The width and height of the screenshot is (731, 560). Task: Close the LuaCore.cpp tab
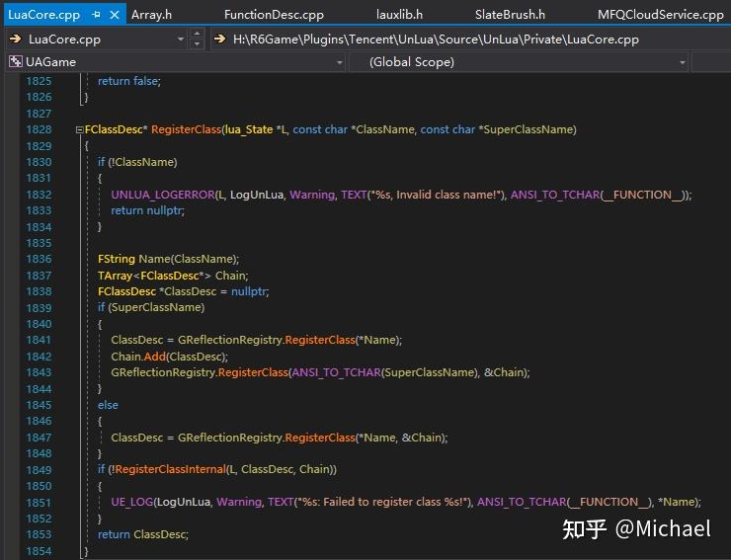tap(115, 15)
